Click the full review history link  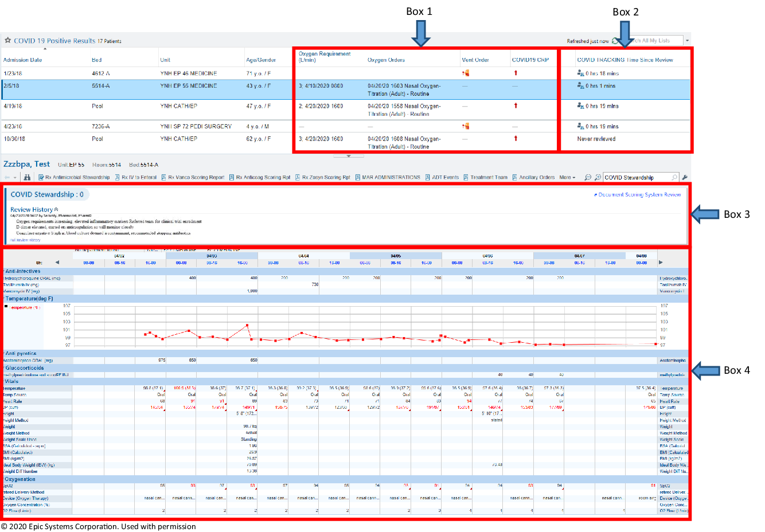25,240
